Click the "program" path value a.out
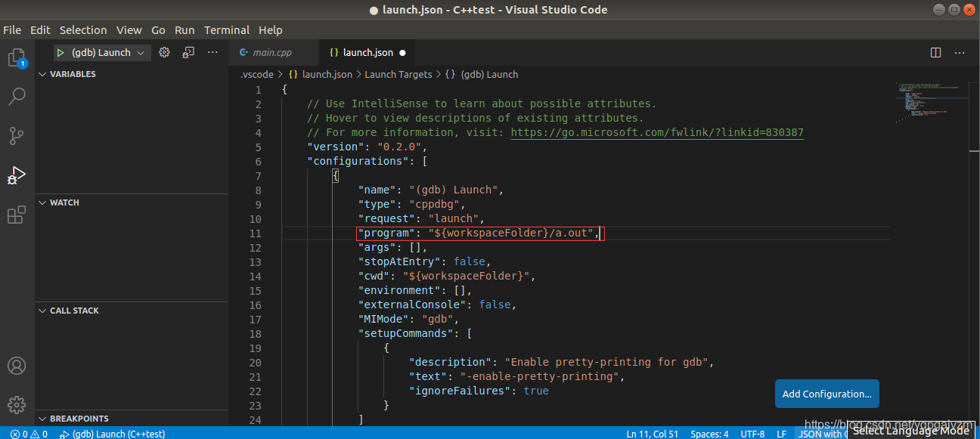 pos(511,233)
